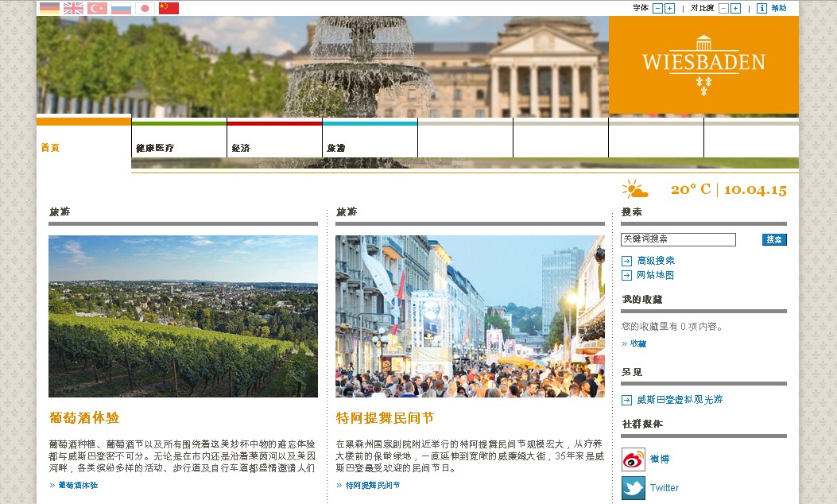Screen dimensions: 837x504
Task: Click the Russian flag icon
Action: [121, 8]
